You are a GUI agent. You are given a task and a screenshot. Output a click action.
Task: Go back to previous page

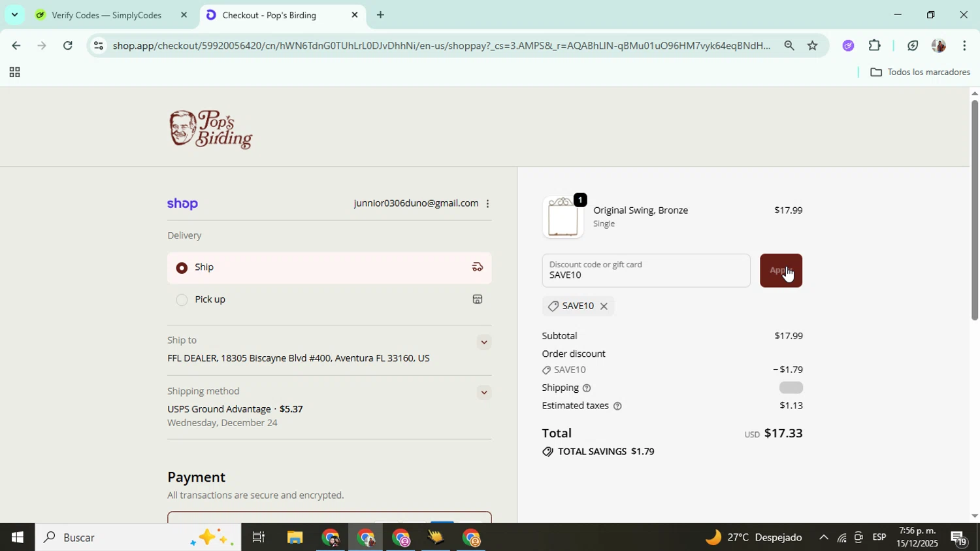click(x=15, y=46)
